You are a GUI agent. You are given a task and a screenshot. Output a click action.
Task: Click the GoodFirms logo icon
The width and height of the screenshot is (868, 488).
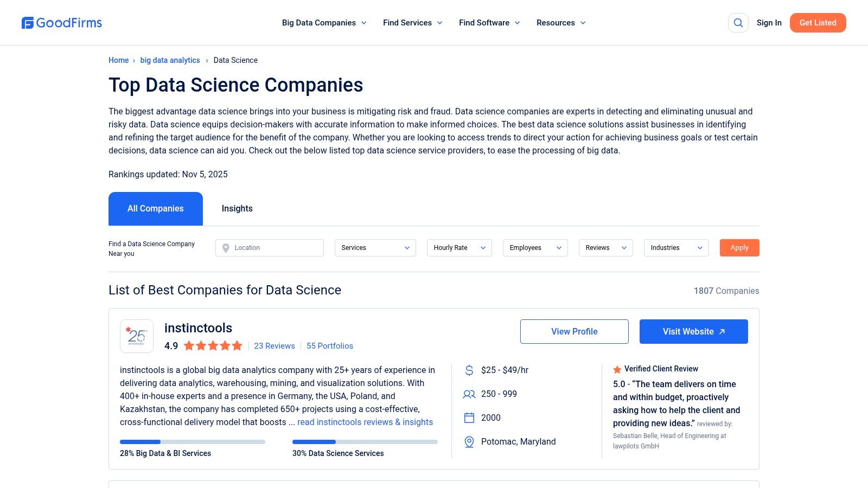(28, 23)
